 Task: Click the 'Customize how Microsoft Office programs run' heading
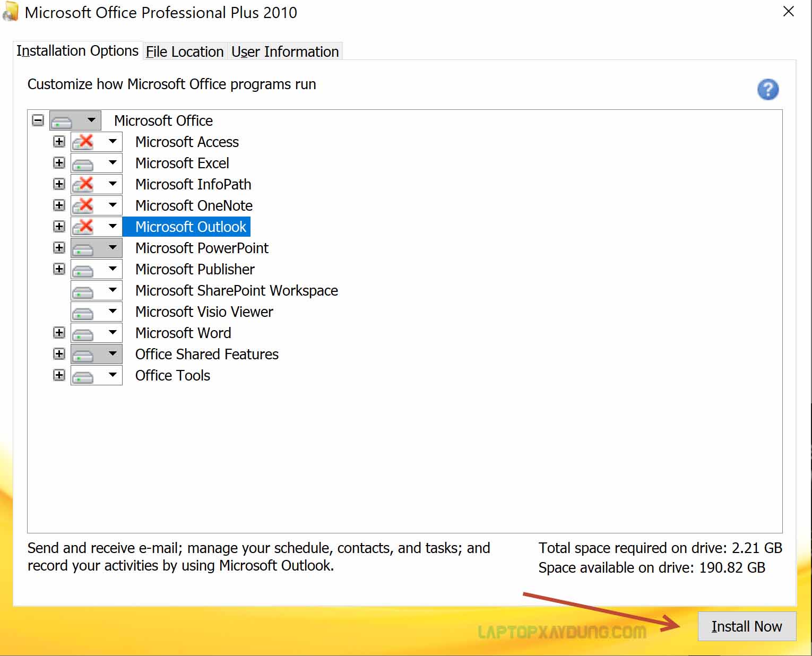171,84
